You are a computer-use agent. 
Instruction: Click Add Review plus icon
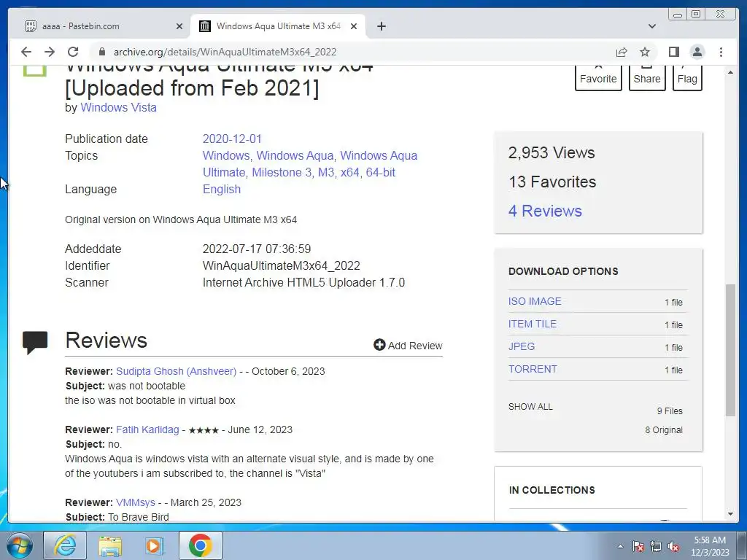click(379, 345)
